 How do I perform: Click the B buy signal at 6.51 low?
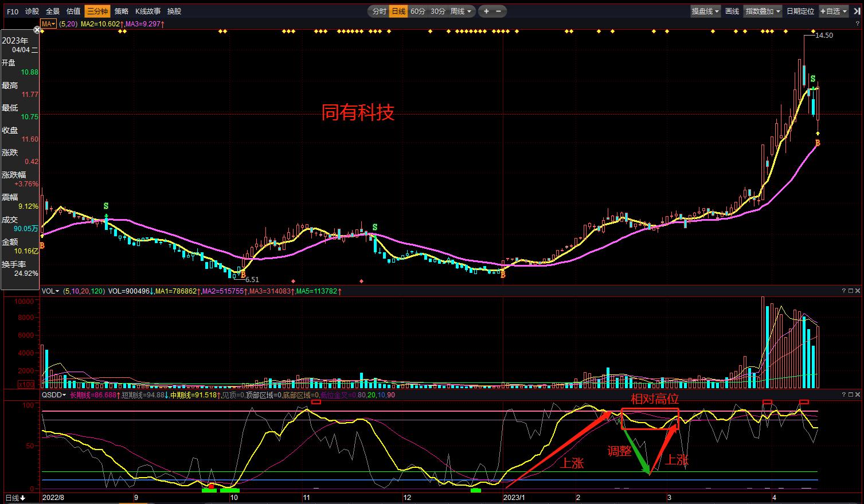click(243, 275)
